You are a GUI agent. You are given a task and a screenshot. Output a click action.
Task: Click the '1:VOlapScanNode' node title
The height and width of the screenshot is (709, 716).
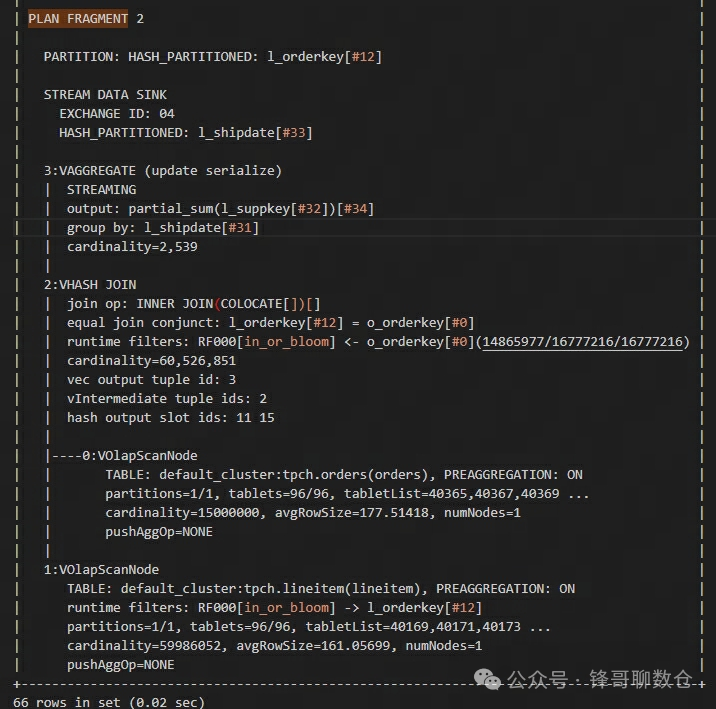(101, 570)
